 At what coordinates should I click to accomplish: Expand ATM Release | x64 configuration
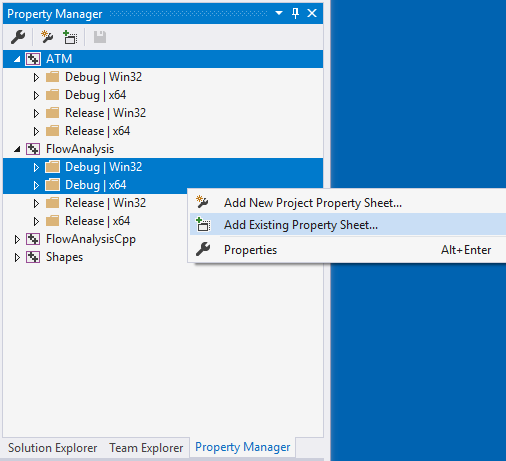tap(36, 131)
